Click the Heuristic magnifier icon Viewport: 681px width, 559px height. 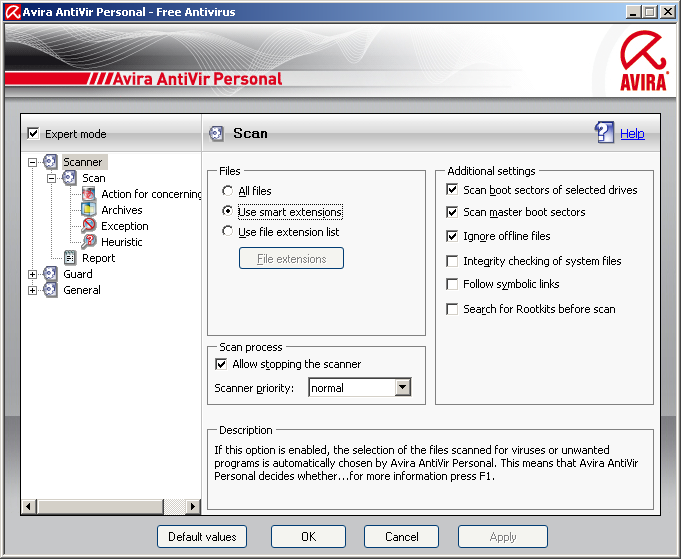(89, 242)
